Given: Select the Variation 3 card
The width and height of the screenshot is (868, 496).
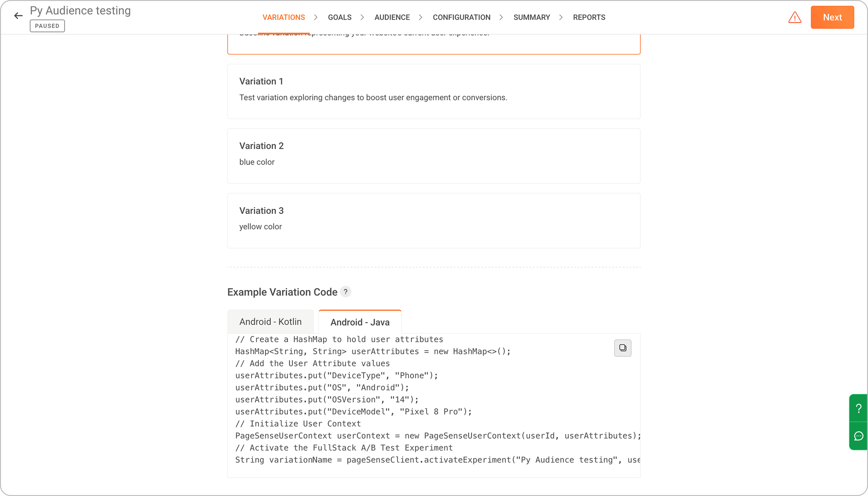Looking at the screenshot, I should coord(434,221).
